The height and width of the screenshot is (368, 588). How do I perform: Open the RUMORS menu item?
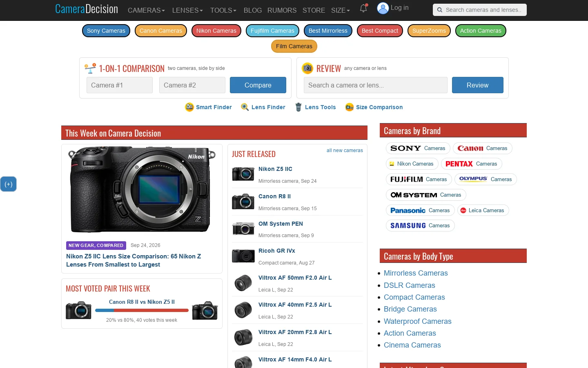282,10
